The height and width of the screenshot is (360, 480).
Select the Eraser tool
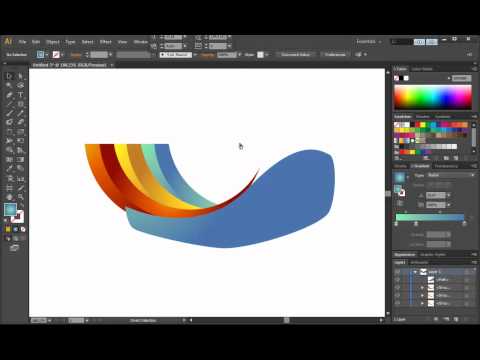click(20, 122)
